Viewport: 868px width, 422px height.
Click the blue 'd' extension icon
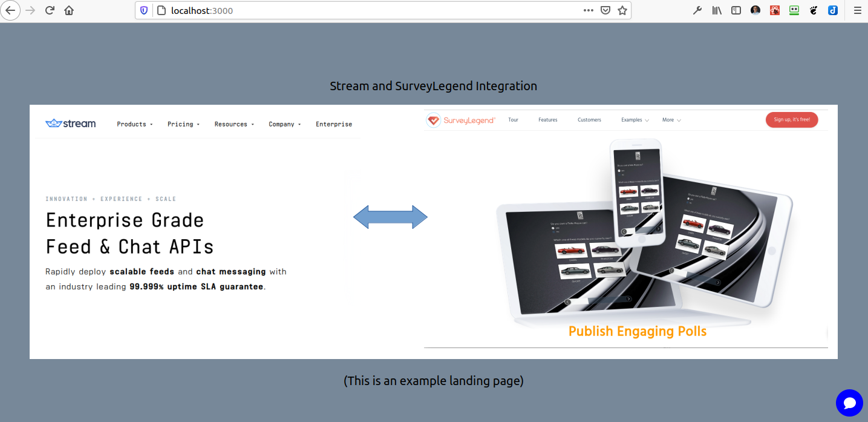833,10
